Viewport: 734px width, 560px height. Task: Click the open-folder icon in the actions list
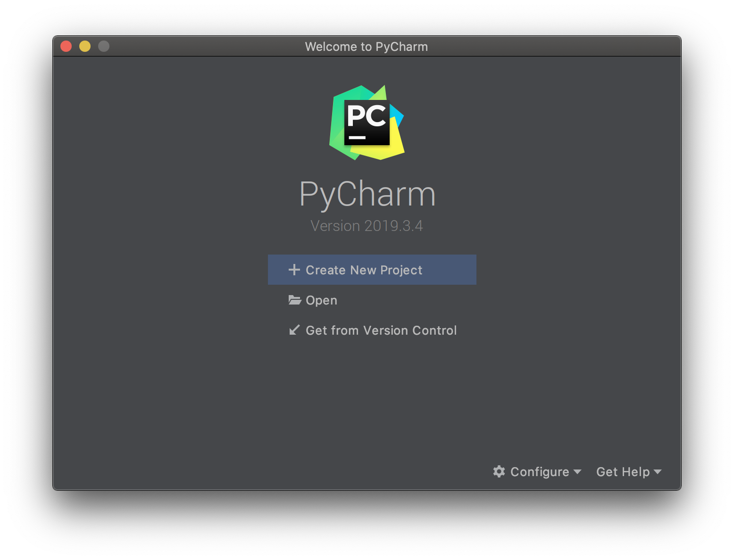click(294, 300)
